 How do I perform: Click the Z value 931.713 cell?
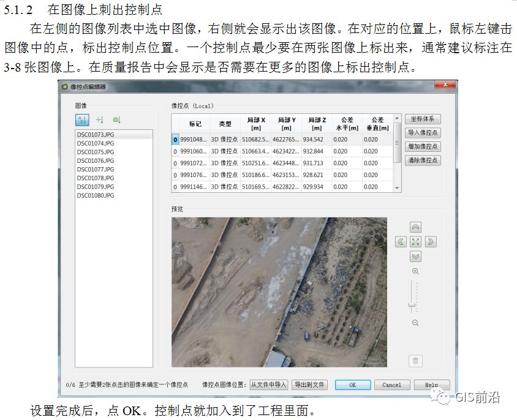317,163
